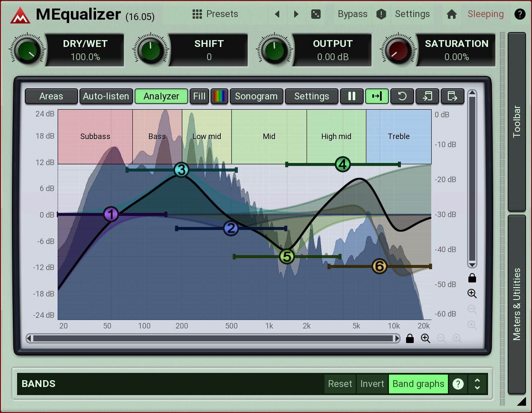
Task: Toggle the Fill option
Action: pos(199,96)
